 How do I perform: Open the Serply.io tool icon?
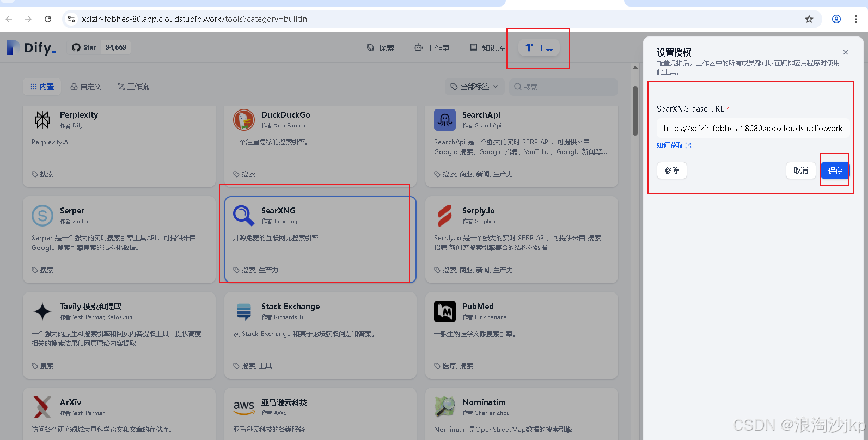click(x=445, y=216)
